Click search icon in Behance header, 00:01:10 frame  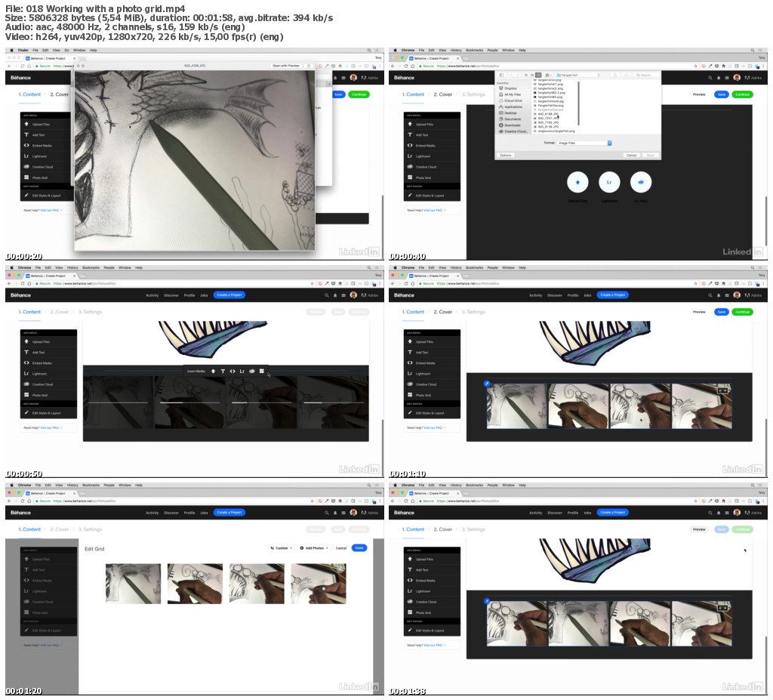tap(710, 295)
